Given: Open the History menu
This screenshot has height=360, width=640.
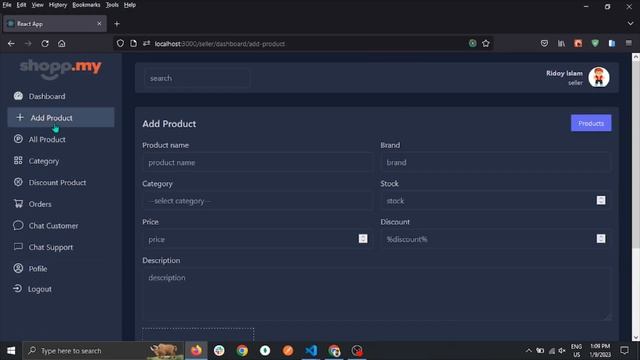Looking at the screenshot, I should point(58,5).
